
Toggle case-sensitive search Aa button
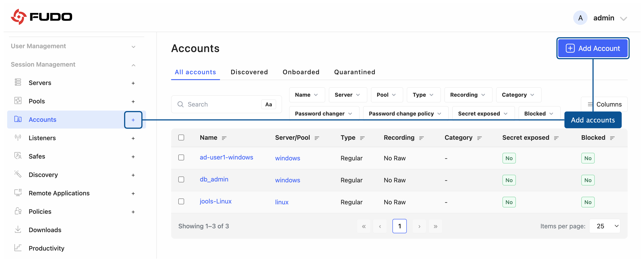269,104
